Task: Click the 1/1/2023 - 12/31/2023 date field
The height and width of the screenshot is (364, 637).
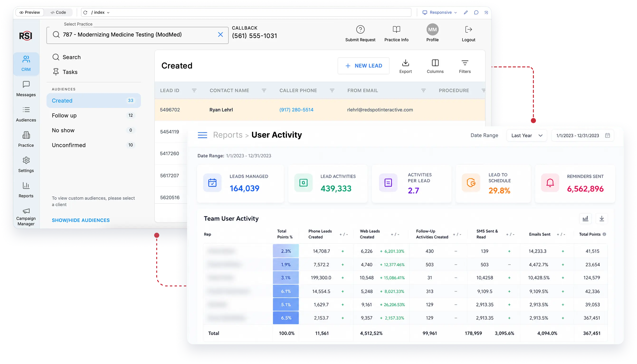Action: click(583, 135)
